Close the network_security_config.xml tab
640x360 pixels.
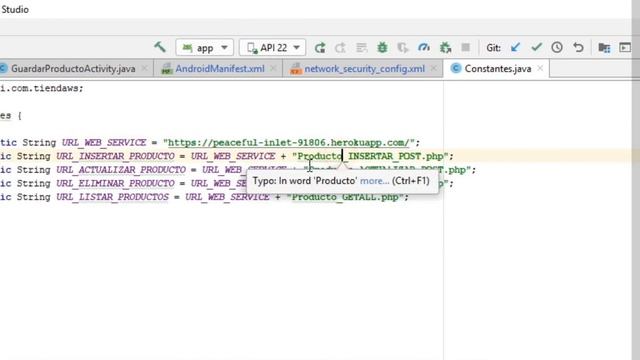434,69
